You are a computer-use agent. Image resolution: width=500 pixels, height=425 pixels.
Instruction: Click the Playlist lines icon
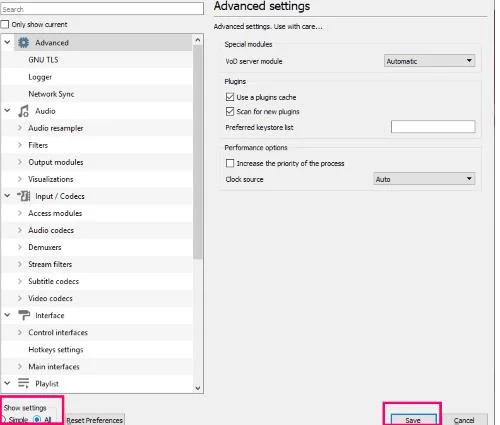[x=23, y=383]
